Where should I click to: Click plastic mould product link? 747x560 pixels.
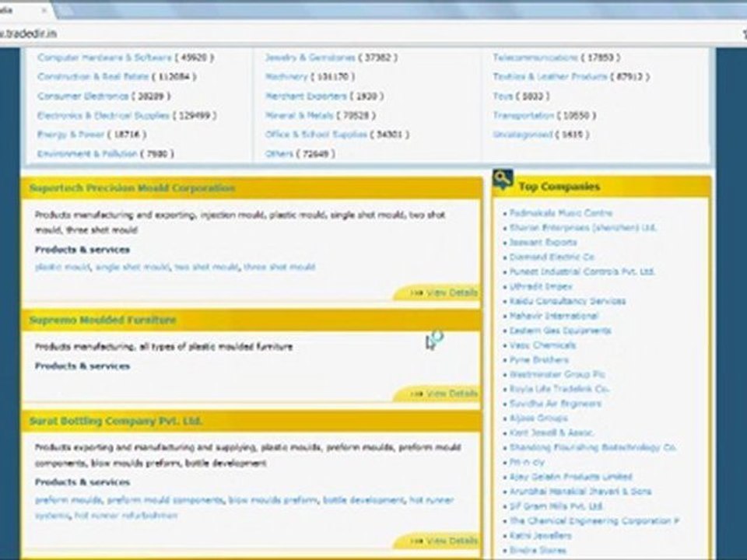[62, 267]
